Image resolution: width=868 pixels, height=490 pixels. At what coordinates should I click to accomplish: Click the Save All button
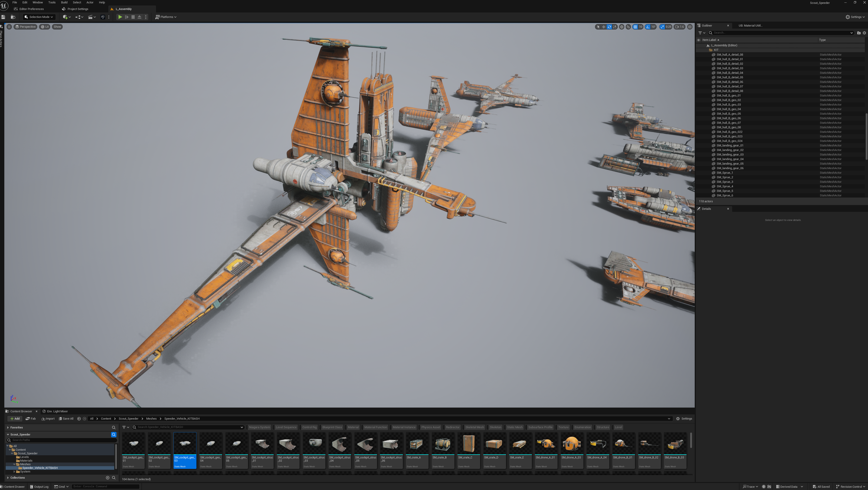pyautogui.click(x=66, y=418)
